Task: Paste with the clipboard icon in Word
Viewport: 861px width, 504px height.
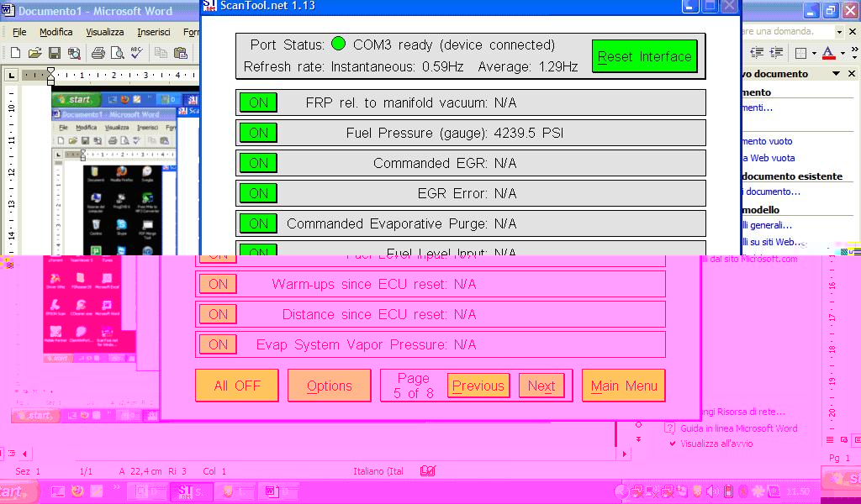Action: click(180, 53)
